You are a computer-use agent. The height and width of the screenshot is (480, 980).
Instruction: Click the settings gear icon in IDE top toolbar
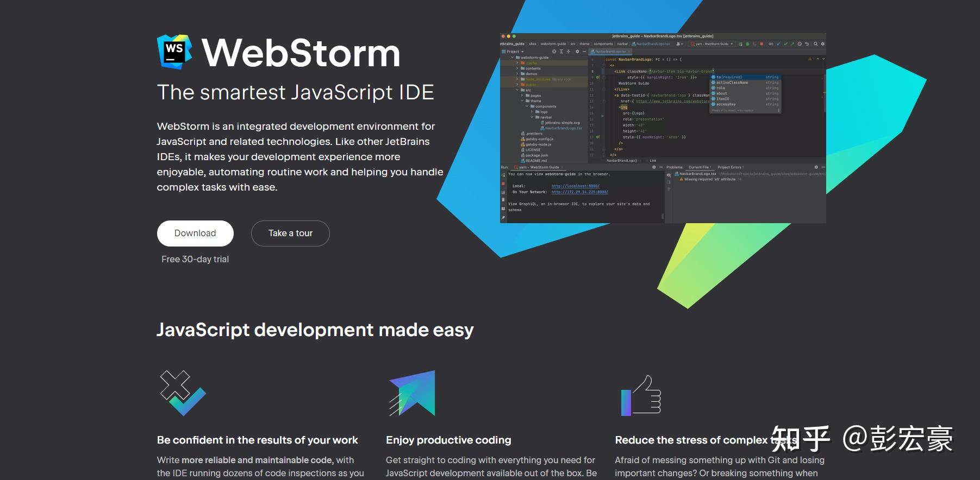[x=822, y=44]
